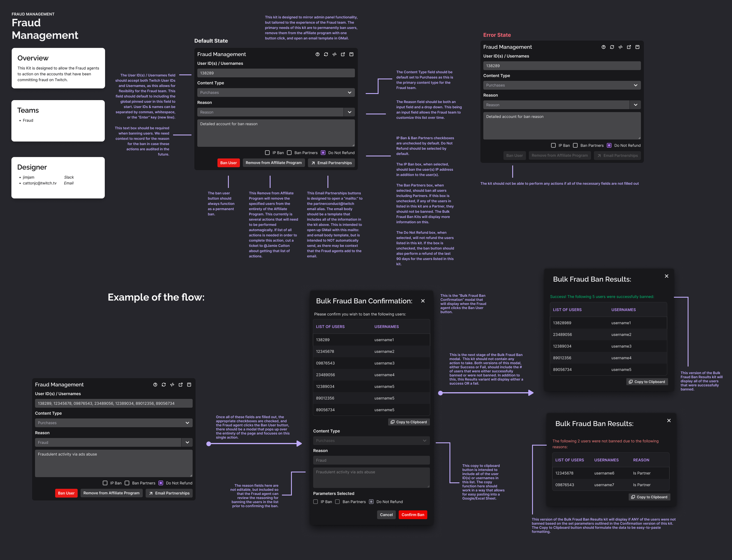Click Confirm Ban button
This screenshot has width=732, height=560.
[413, 515]
